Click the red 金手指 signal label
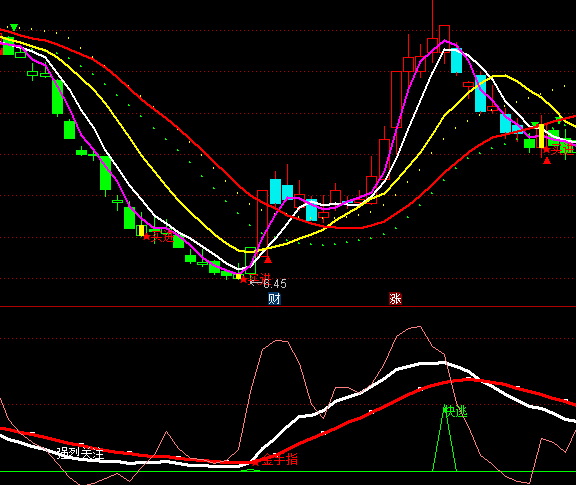 280,459
